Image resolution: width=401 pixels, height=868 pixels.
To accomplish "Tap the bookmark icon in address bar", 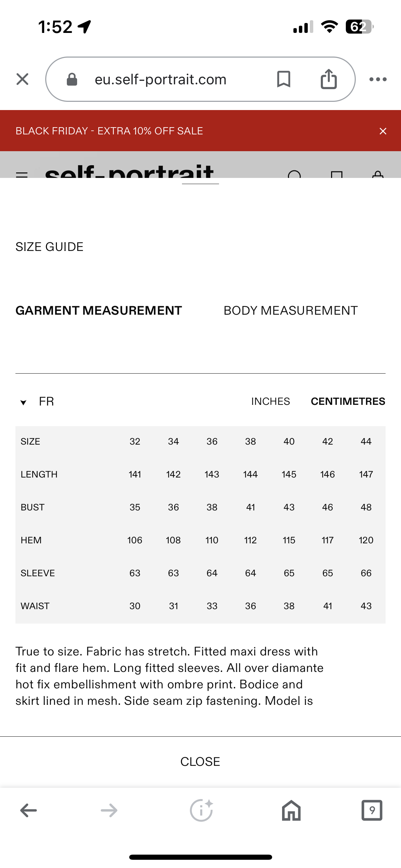I will point(283,79).
